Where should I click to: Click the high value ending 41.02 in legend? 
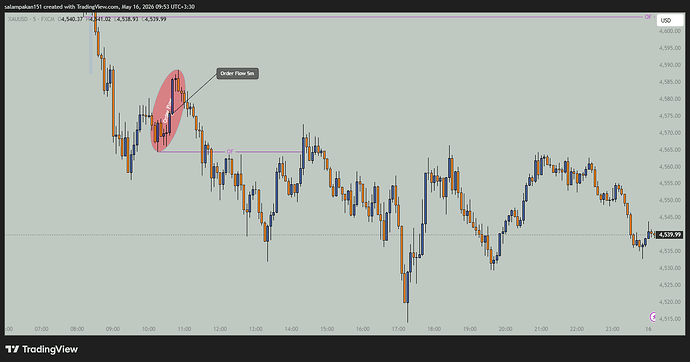(99, 19)
